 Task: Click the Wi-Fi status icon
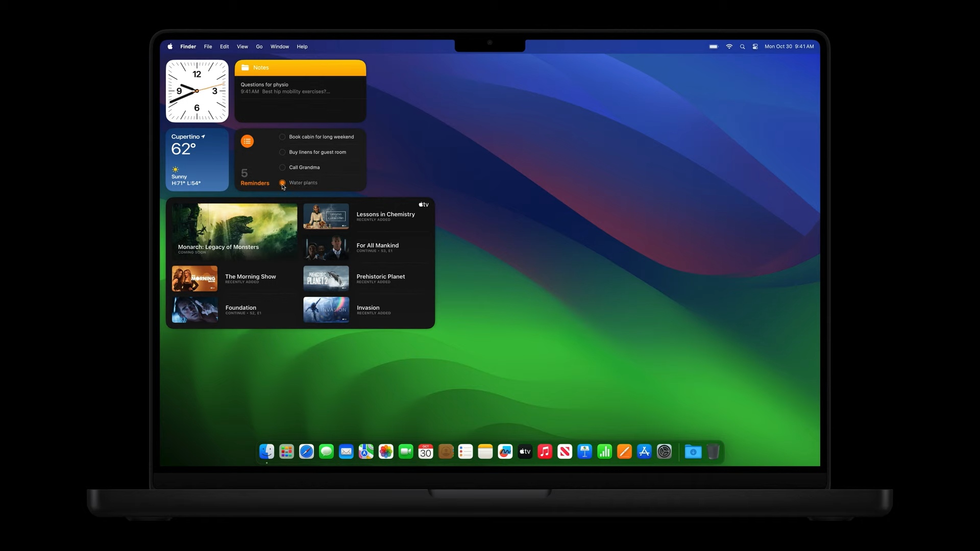[x=729, y=46]
